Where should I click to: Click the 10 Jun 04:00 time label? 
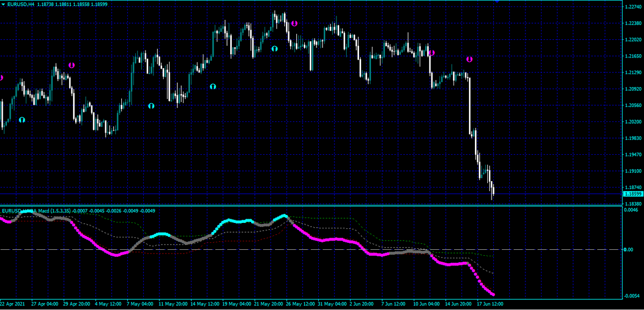pos(427,304)
